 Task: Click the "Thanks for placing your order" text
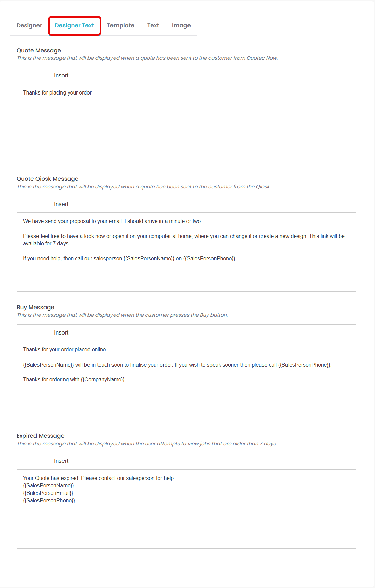point(57,93)
